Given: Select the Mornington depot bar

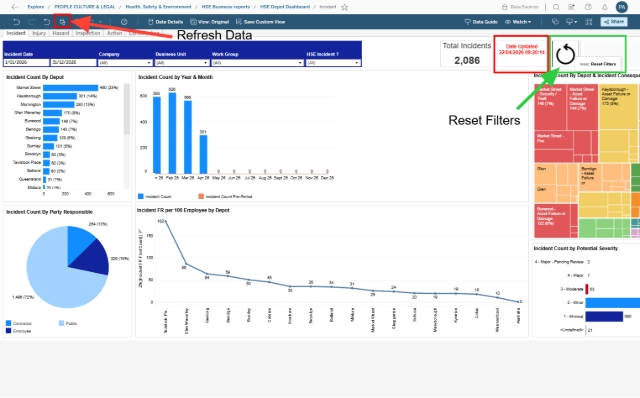Looking at the screenshot, I should (x=59, y=105).
